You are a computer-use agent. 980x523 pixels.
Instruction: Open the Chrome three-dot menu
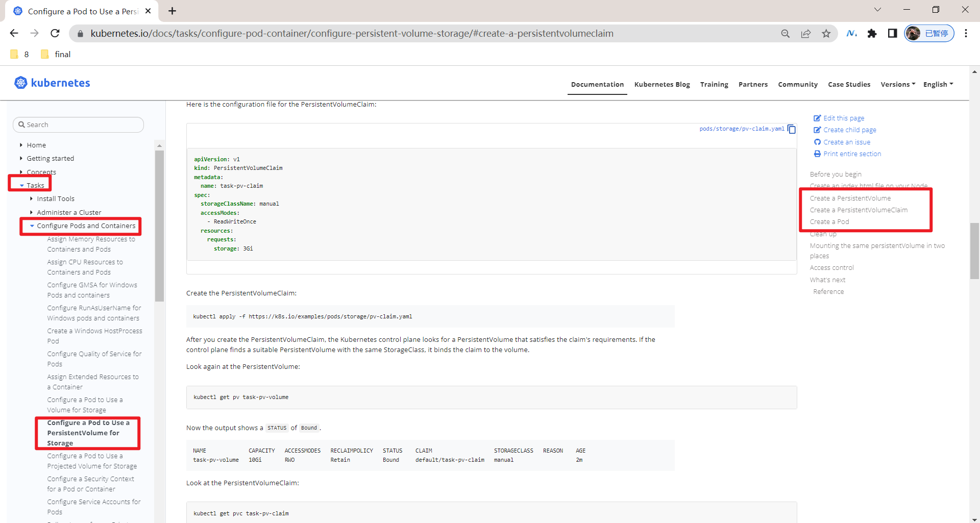[966, 34]
